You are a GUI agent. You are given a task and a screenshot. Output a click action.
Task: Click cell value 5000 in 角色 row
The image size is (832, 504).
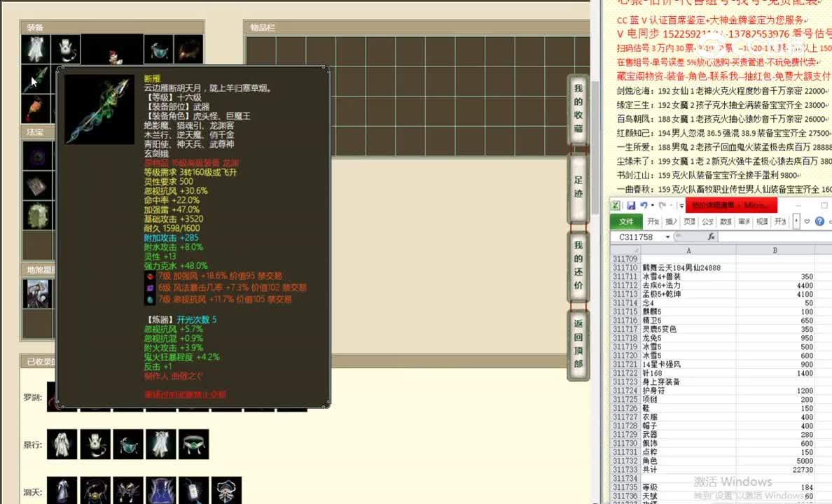click(x=775, y=461)
